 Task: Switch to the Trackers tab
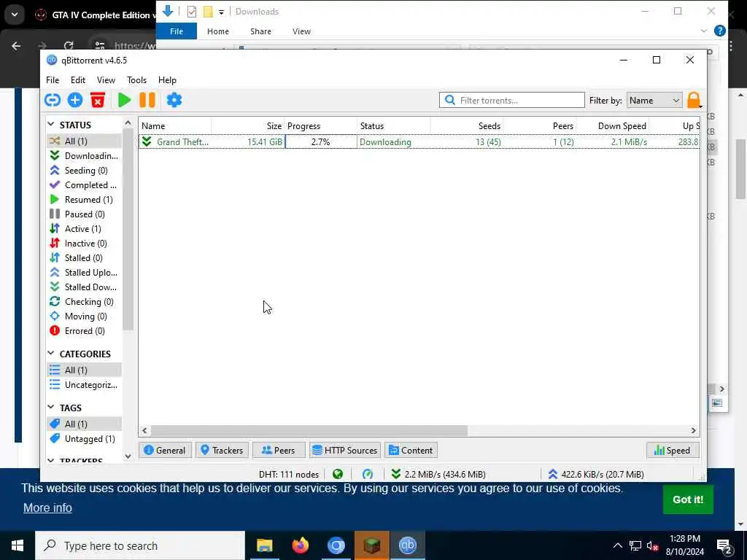coord(222,451)
